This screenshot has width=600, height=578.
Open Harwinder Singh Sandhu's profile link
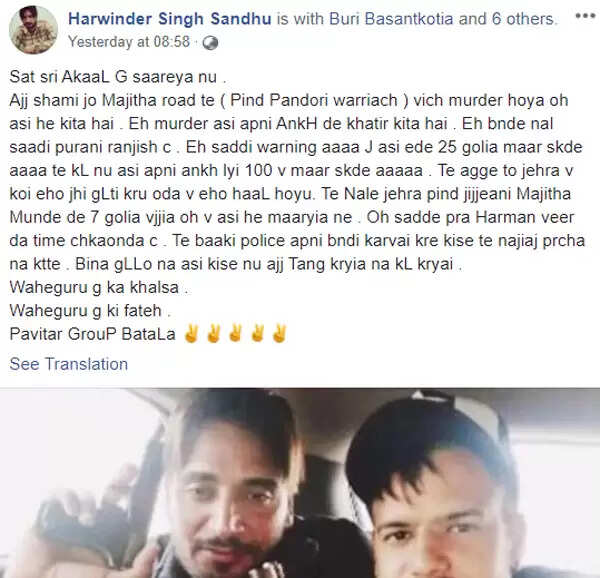click(170, 19)
